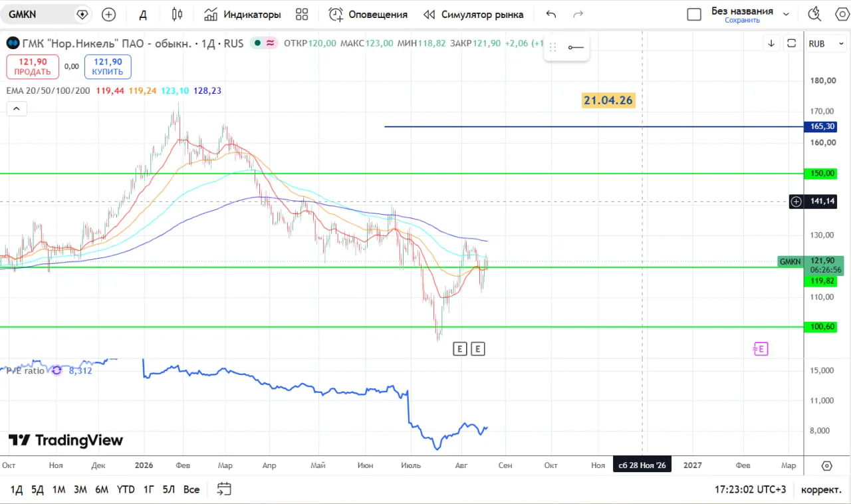Click the plus icon at price 141,14
Image resolution: width=851 pixels, height=504 pixels.
[x=796, y=201]
